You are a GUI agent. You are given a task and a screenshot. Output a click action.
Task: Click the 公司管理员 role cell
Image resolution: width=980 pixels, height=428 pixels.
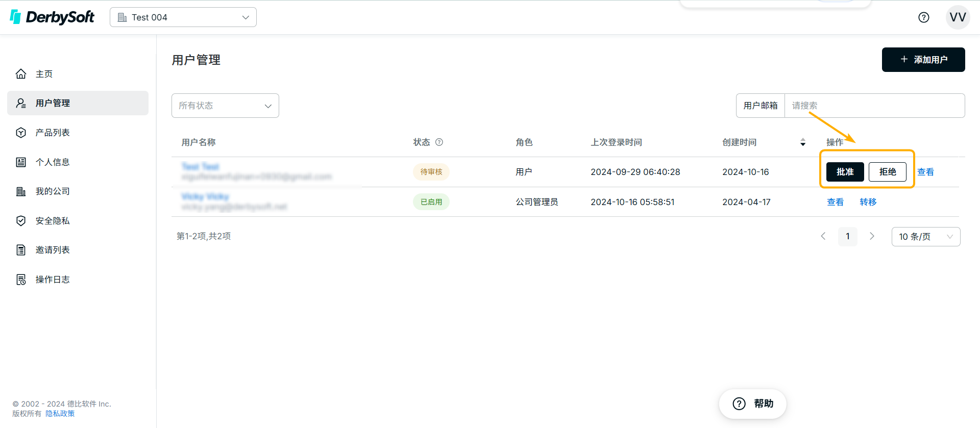[537, 202]
